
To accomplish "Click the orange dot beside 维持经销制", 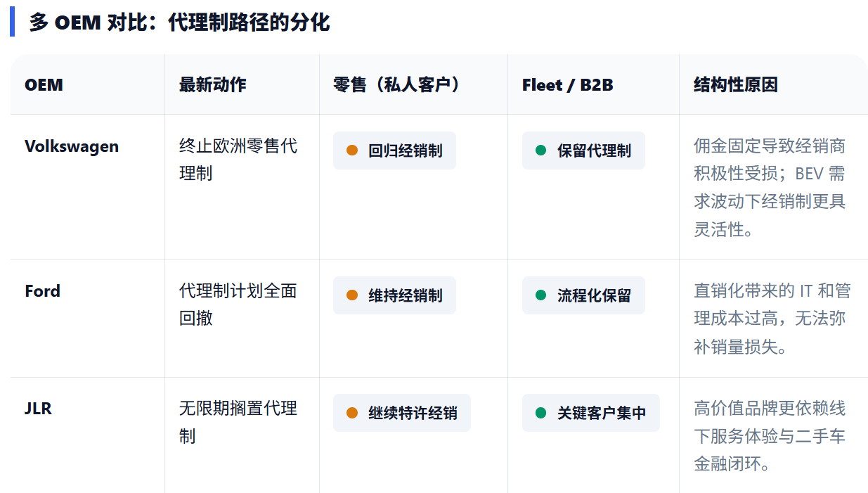I will (352, 295).
